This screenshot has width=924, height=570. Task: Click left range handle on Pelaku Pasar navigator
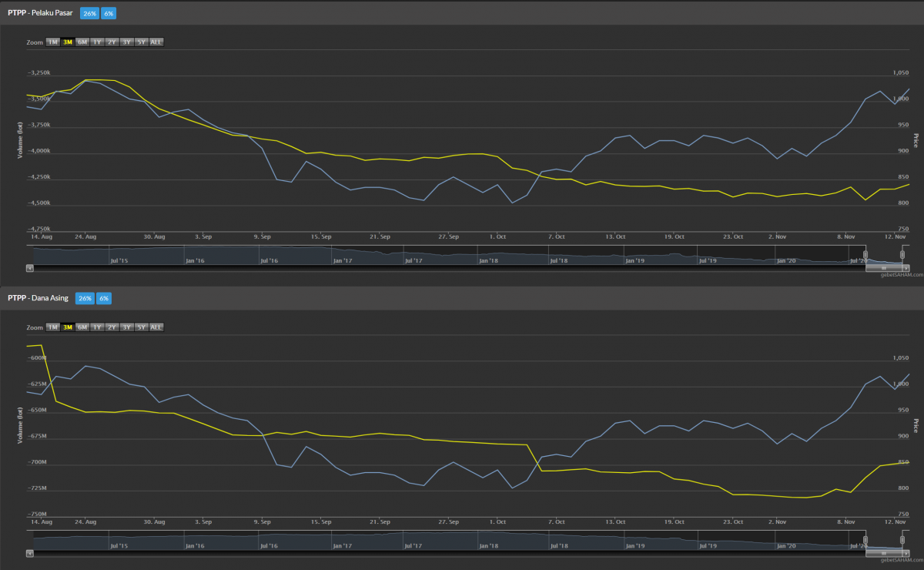click(x=865, y=254)
